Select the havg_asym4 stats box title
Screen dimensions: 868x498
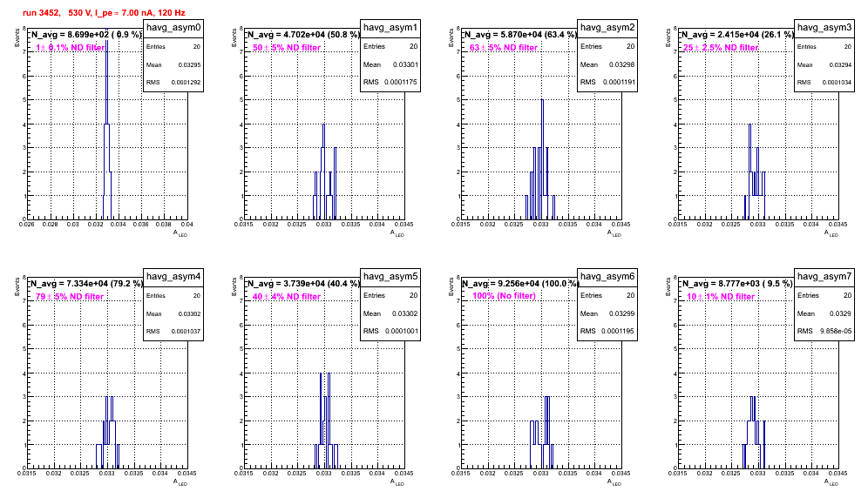(x=173, y=277)
